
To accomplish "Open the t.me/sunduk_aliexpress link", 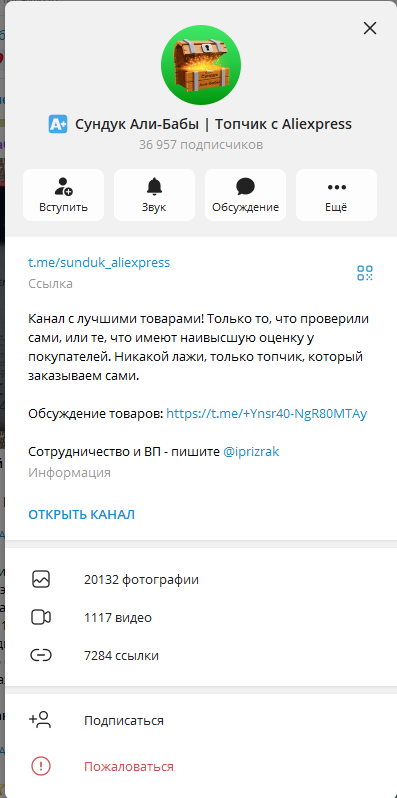I will click(x=99, y=263).
